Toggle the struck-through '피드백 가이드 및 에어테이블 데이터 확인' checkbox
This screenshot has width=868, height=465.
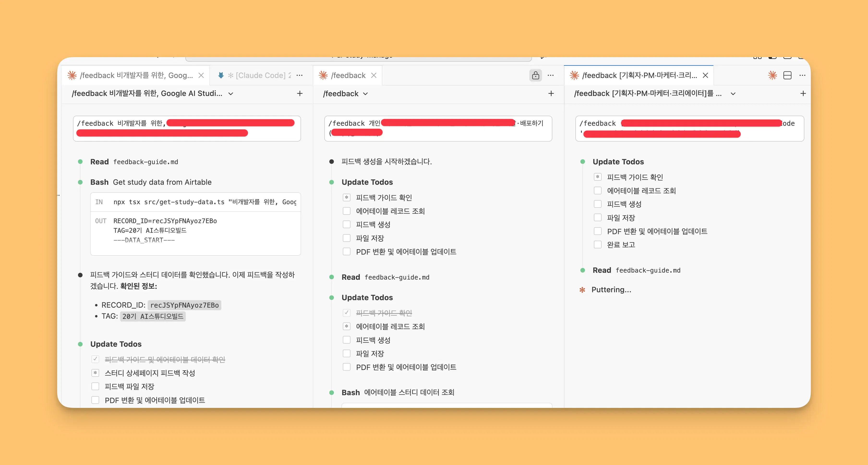95,359
